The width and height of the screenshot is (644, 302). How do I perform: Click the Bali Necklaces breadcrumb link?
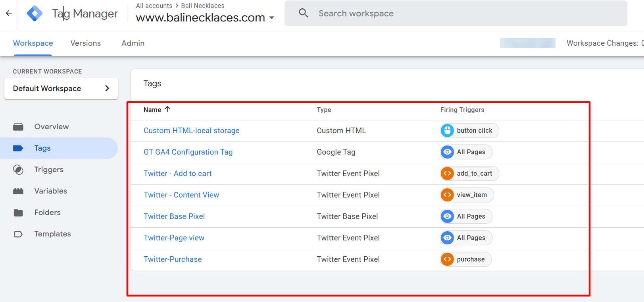click(203, 6)
